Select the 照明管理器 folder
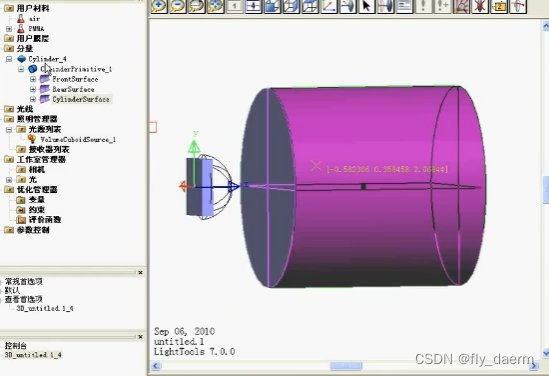This screenshot has width=549, height=376. (x=37, y=119)
